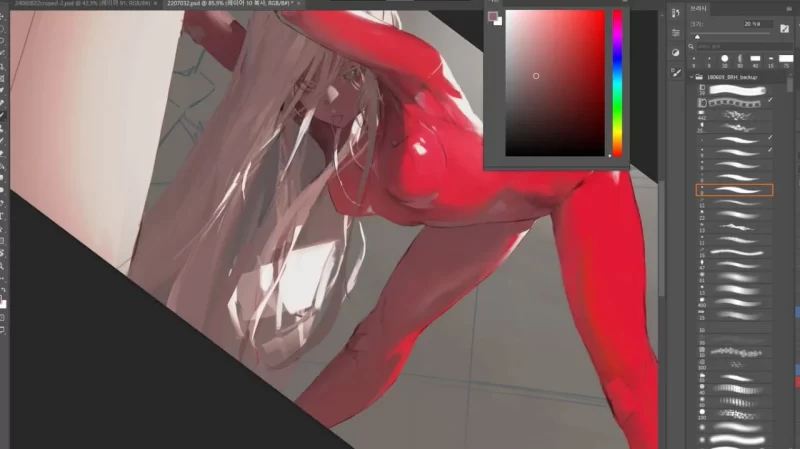The width and height of the screenshot is (800, 449).
Task: Click the brush size value field
Action: point(754,22)
